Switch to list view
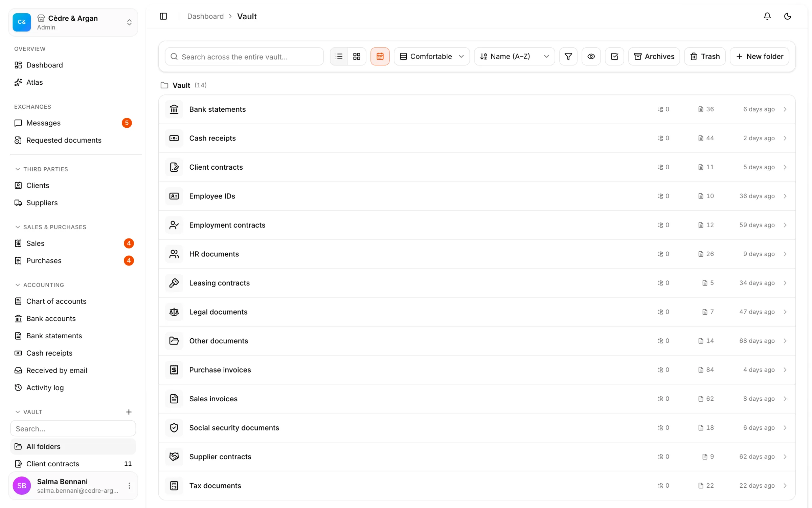This screenshot has width=812, height=508. pyautogui.click(x=339, y=56)
